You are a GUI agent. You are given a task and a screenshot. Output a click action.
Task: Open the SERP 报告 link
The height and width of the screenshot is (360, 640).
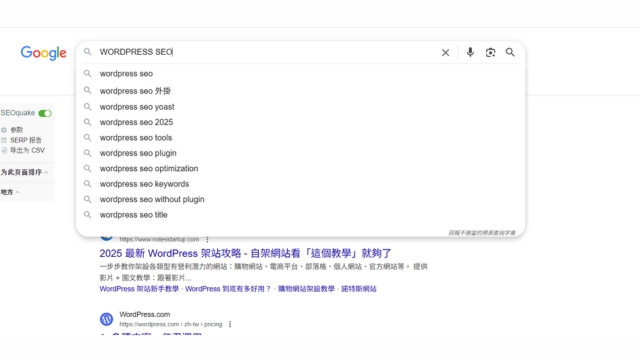[26, 140]
